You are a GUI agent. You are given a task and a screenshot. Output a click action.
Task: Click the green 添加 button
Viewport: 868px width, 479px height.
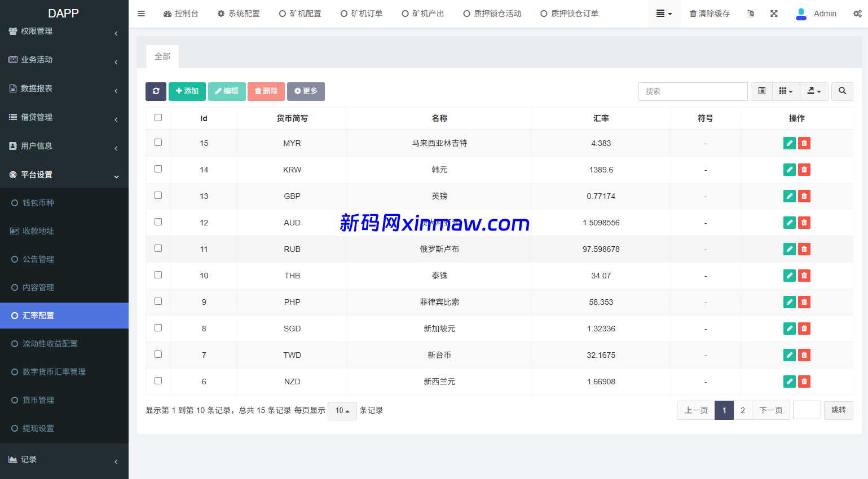pyautogui.click(x=187, y=91)
